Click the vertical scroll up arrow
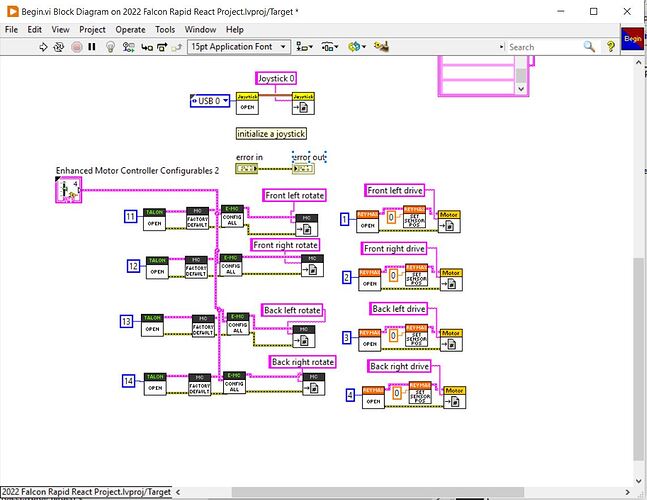The image size is (647, 500). 638,63
